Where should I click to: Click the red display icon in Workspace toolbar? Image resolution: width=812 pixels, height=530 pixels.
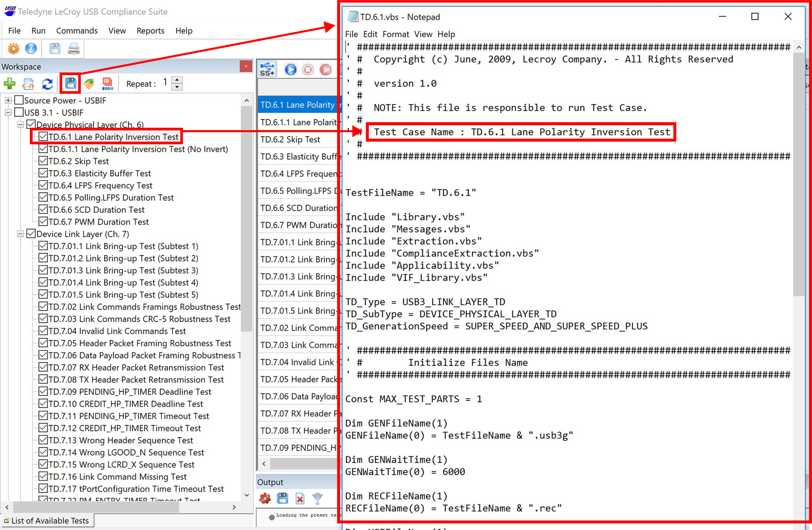(108, 84)
